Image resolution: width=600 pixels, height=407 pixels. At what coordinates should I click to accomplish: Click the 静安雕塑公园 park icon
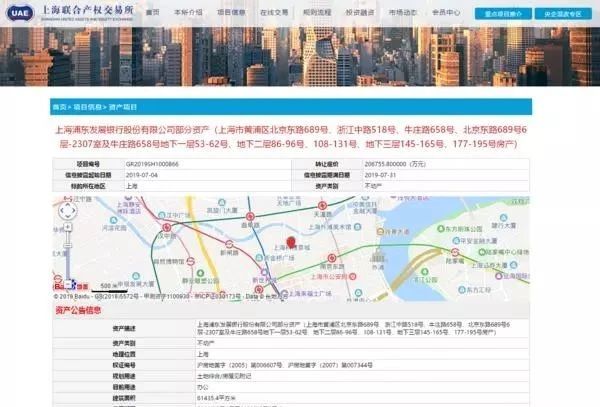200,273
